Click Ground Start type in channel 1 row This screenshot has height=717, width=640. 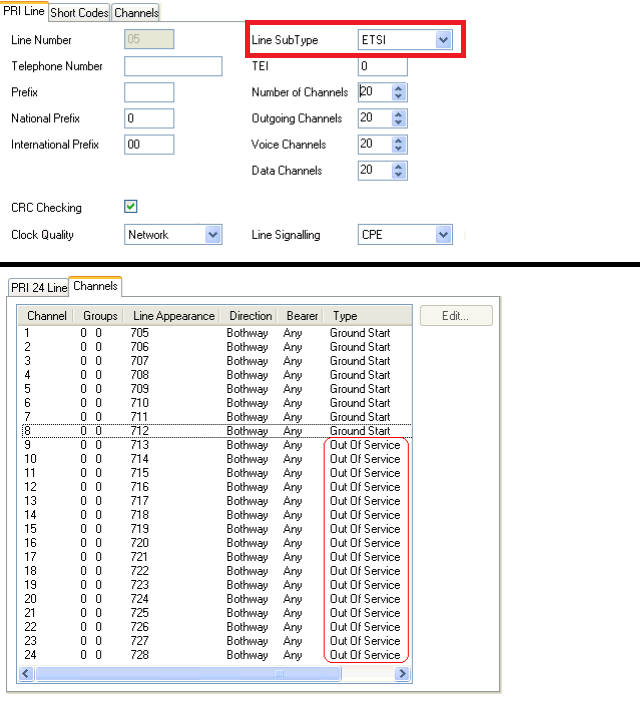pos(360,333)
